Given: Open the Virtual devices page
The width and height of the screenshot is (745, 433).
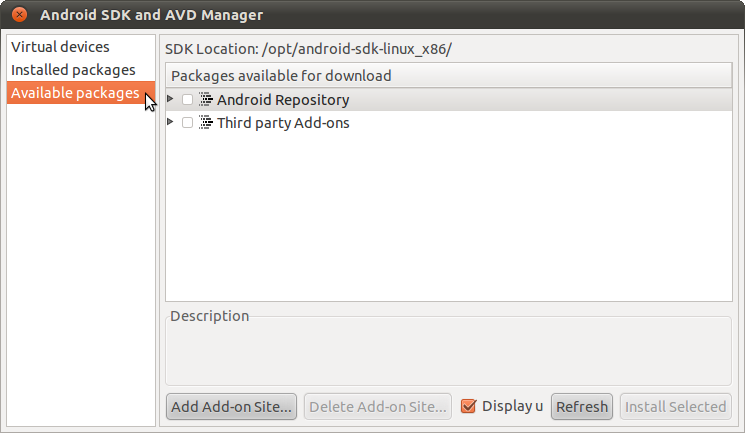Looking at the screenshot, I should point(60,47).
